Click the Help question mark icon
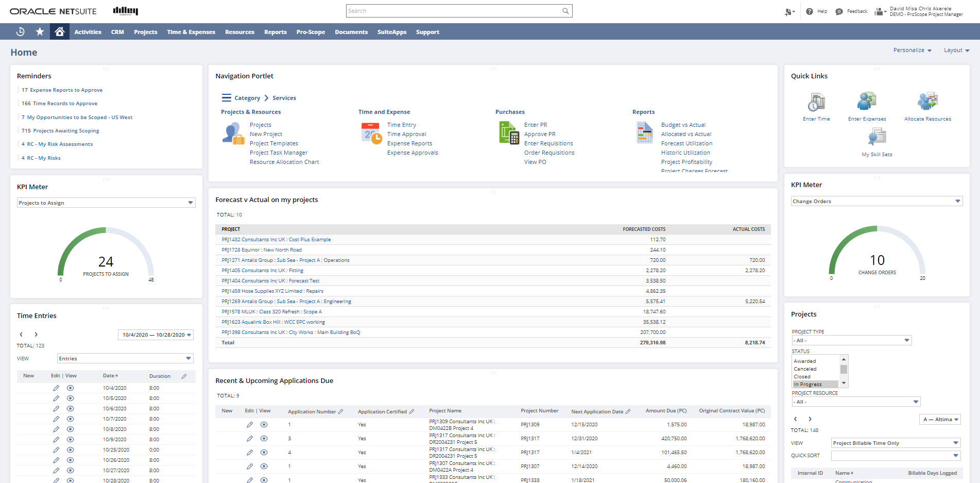The height and width of the screenshot is (483, 980). (x=809, y=11)
